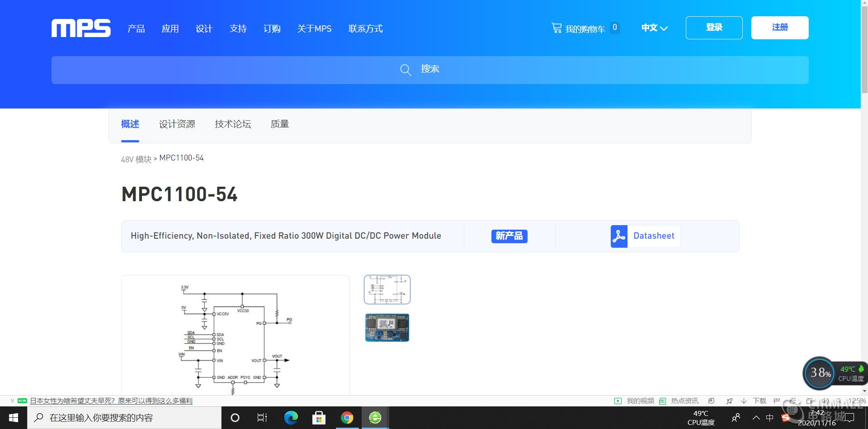Open the 订购 menu

272,28
